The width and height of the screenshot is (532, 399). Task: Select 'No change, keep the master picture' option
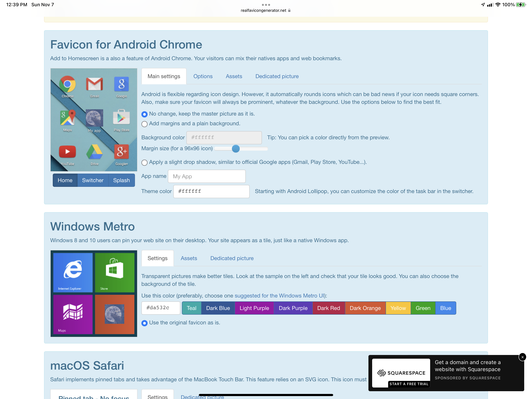144,114
